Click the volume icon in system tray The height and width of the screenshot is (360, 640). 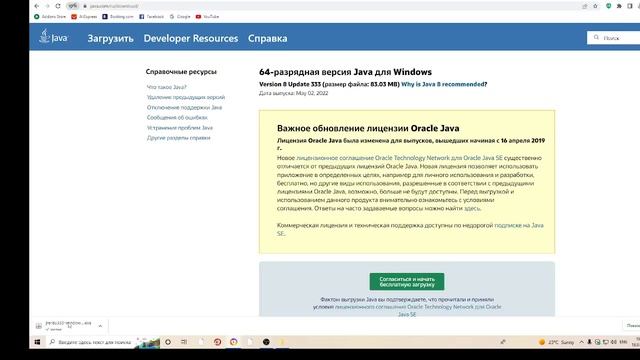pos(613,342)
